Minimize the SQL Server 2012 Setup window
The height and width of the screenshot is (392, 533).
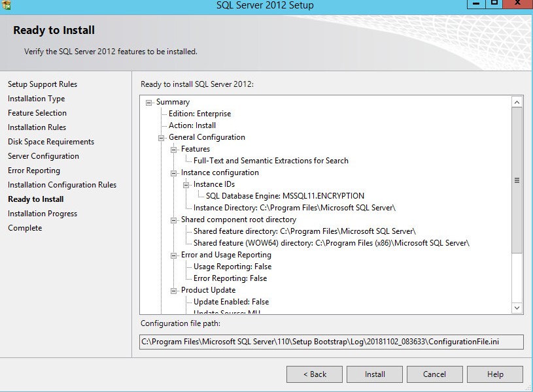coord(476,4)
